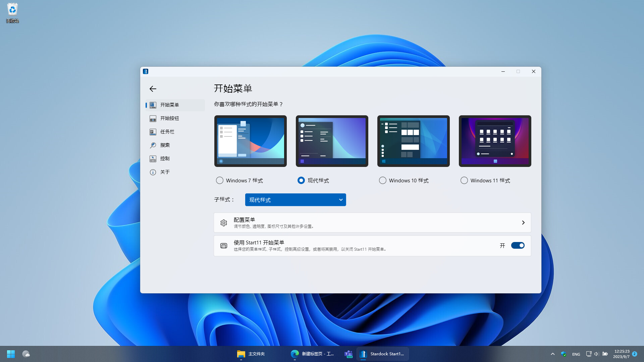Screen dimensions: 644x362
Task: Expand 配置菜单 with the chevron arrow
Action: pos(523,223)
